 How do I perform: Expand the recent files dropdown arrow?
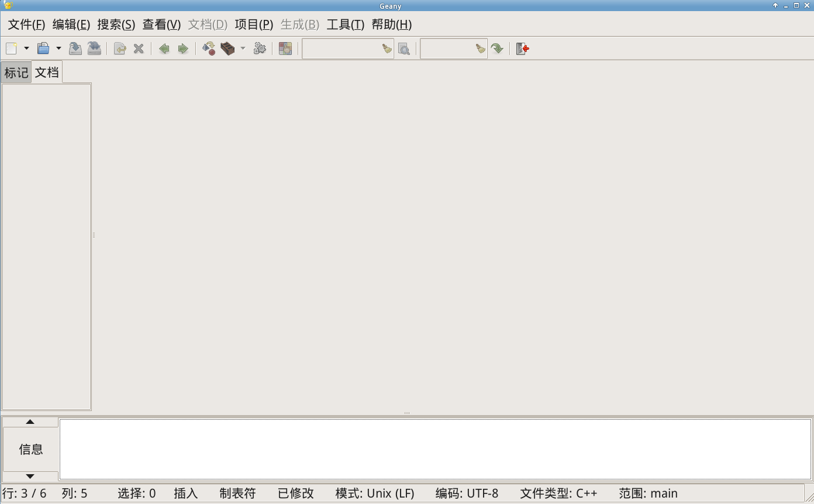58,49
